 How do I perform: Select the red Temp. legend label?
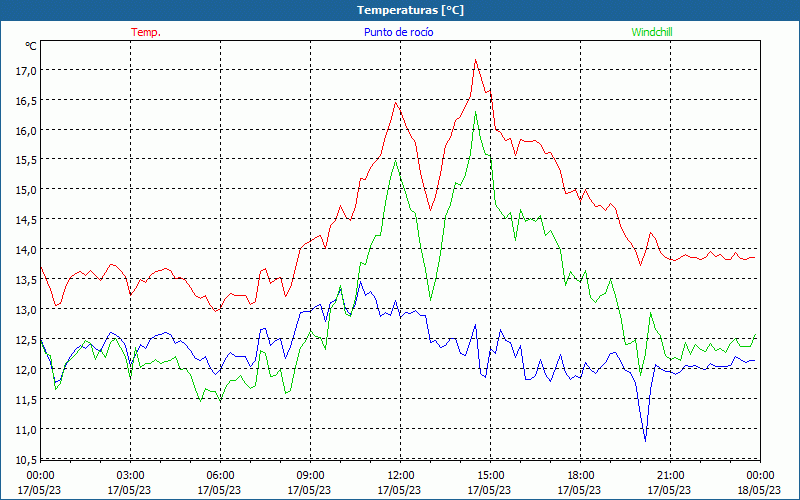(x=146, y=32)
